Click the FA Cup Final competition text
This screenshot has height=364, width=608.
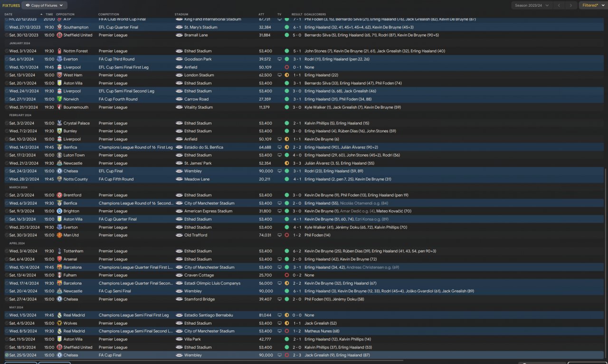click(110, 355)
